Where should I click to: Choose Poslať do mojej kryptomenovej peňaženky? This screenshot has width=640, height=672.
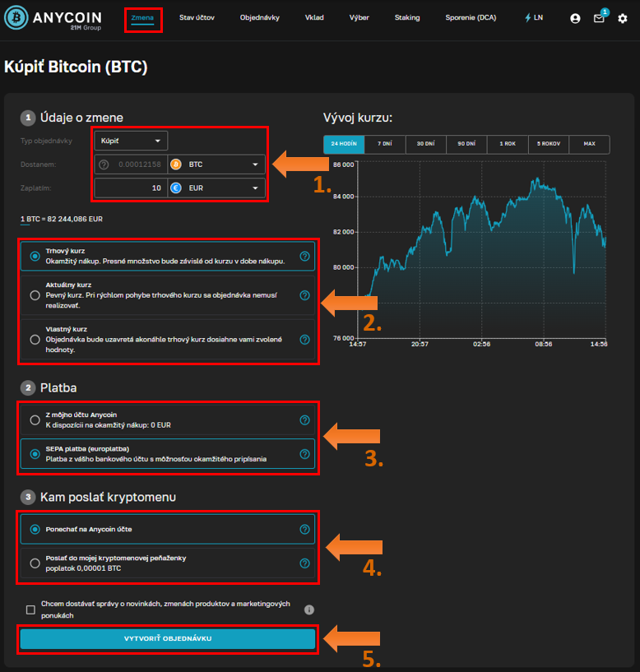[x=35, y=563]
